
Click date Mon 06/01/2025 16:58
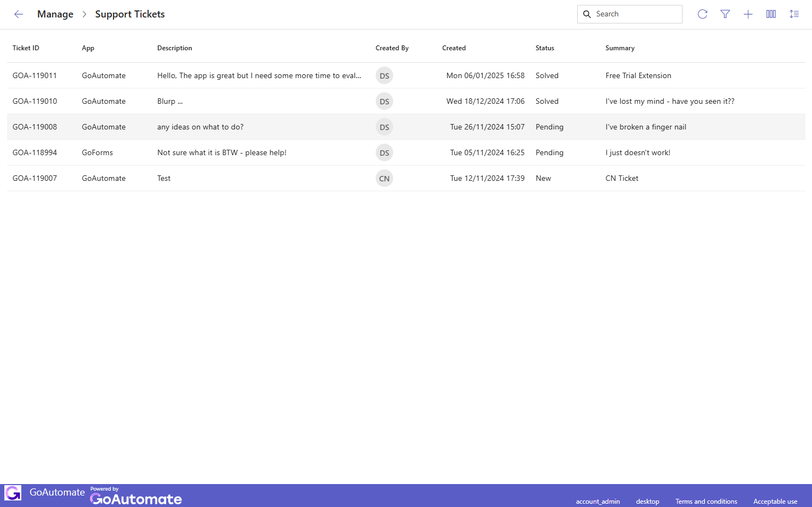coord(485,75)
